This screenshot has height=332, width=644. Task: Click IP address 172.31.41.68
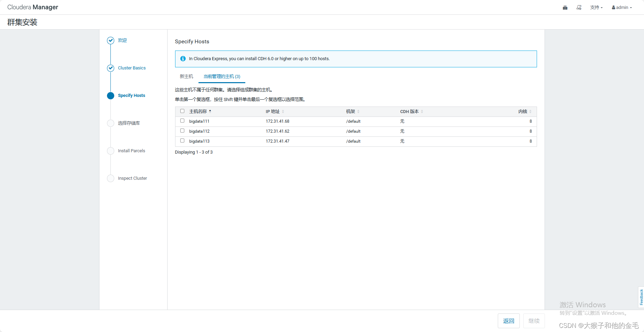click(277, 121)
